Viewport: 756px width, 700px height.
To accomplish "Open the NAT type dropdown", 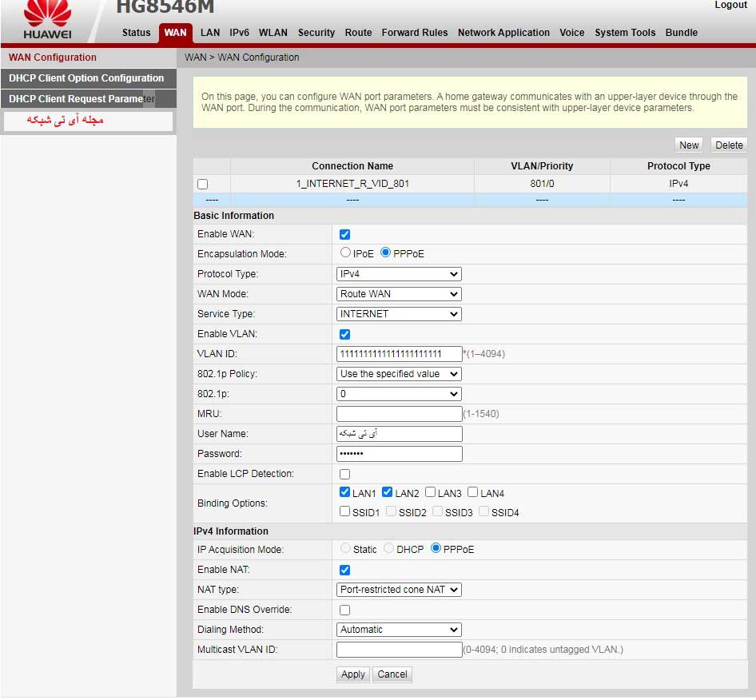I will 399,590.
